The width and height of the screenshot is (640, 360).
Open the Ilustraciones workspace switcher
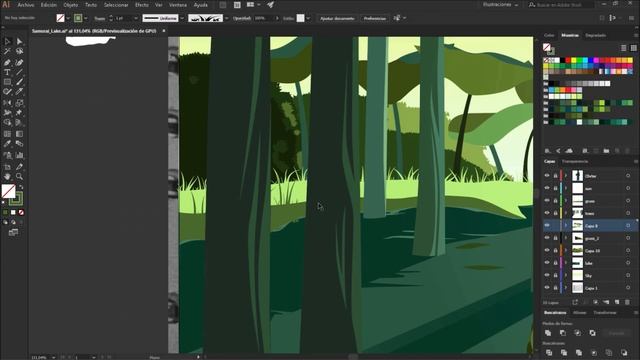500,5
